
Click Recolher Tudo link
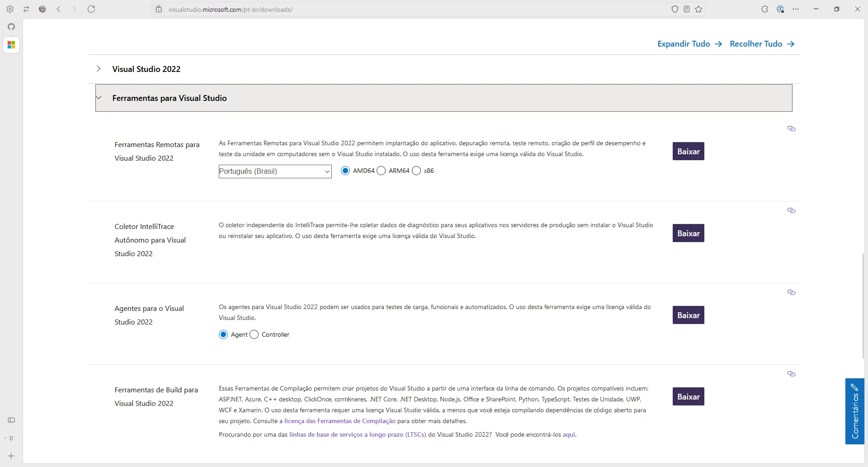click(762, 44)
